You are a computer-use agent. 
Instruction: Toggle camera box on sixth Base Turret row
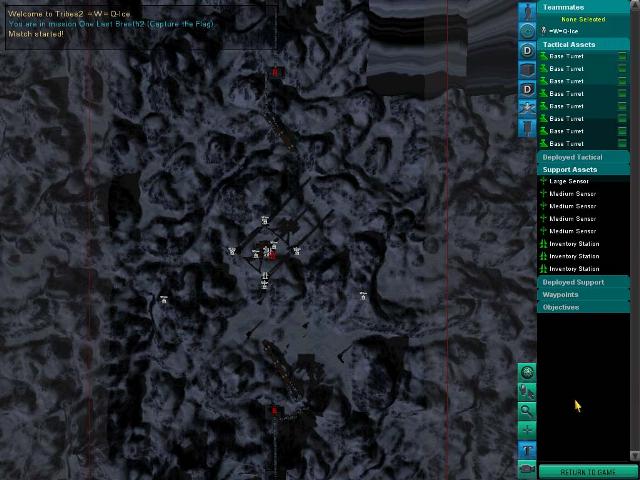click(622, 119)
